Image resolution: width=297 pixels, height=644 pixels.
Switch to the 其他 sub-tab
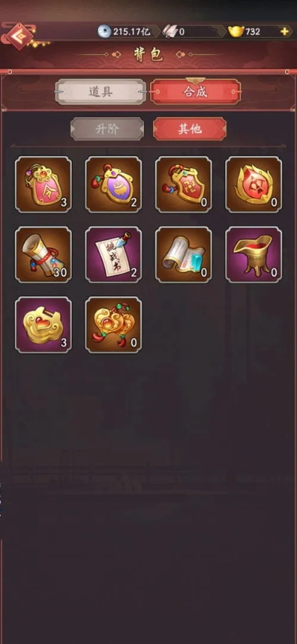tap(189, 129)
